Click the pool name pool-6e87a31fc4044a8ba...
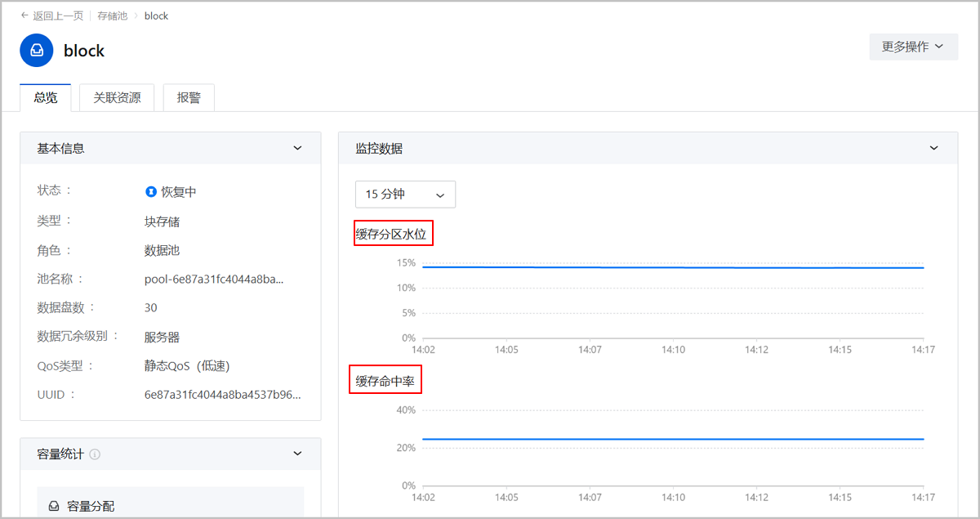Screen dimensions: 980x519 (x=215, y=279)
